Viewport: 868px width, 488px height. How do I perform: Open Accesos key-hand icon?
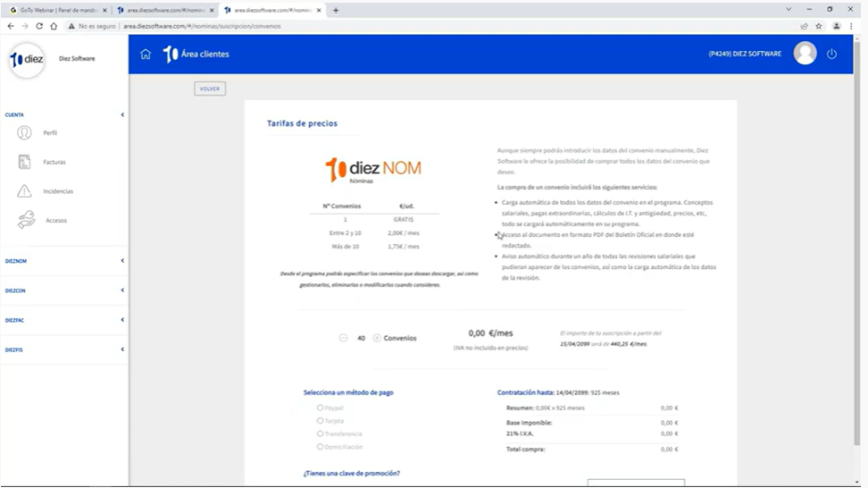pyautogui.click(x=26, y=220)
